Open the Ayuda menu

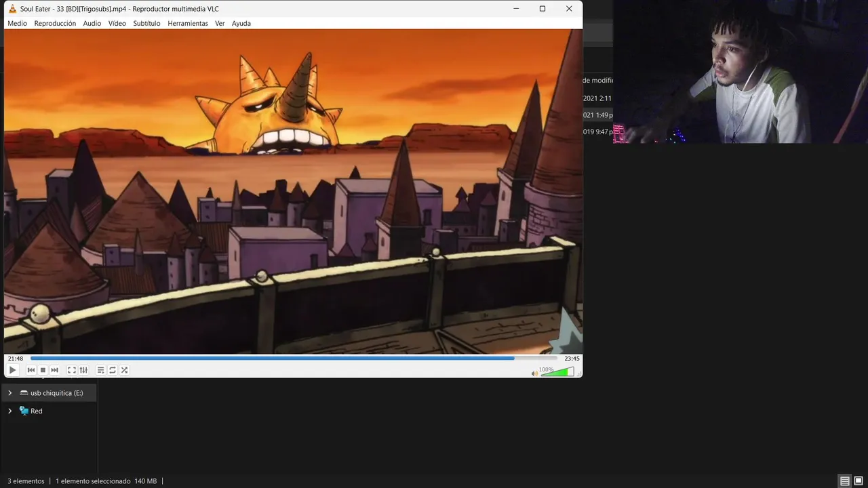click(x=241, y=23)
